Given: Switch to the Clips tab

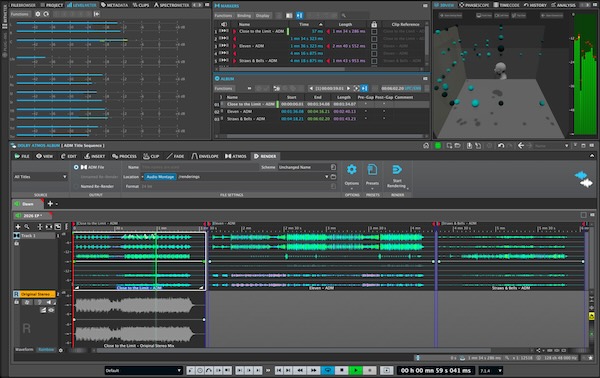Looking at the screenshot, I should pyautogui.click(x=141, y=5).
